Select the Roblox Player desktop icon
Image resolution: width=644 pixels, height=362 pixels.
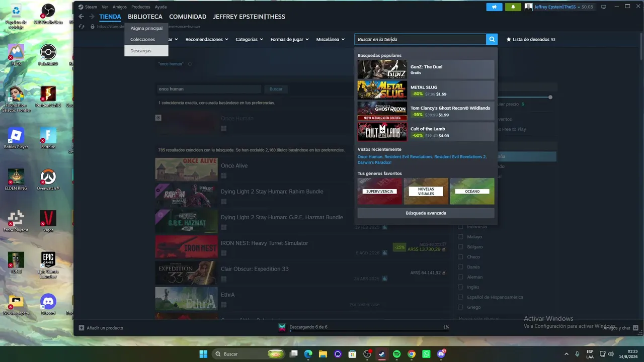[16, 138]
